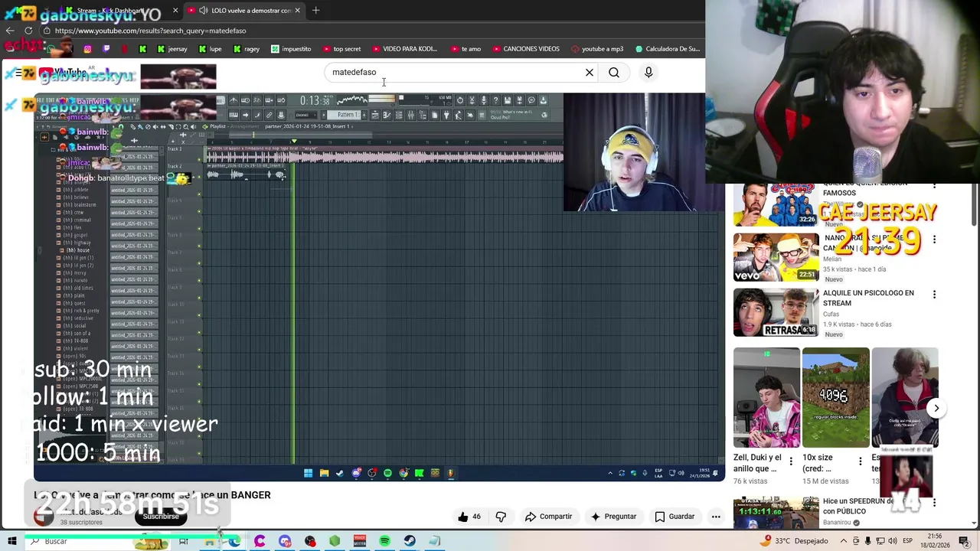The height and width of the screenshot is (551, 980).
Task: Click the Compartir share button
Action: [x=548, y=517]
